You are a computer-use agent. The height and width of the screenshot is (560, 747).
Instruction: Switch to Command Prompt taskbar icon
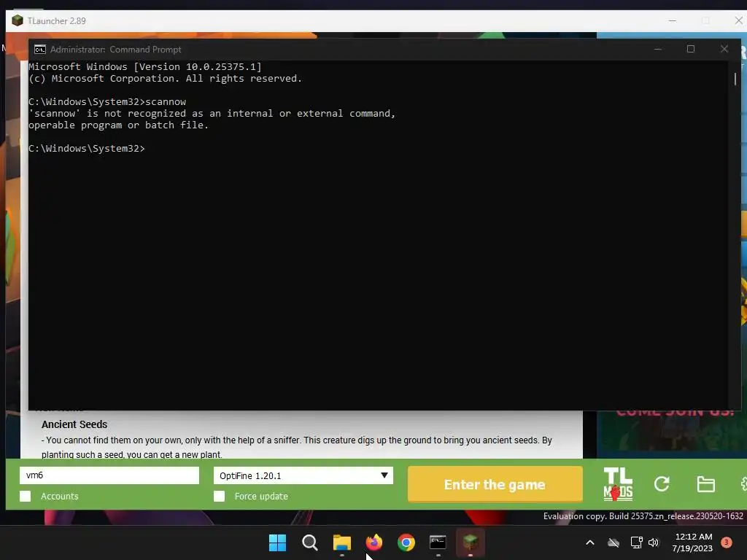coord(438,542)
